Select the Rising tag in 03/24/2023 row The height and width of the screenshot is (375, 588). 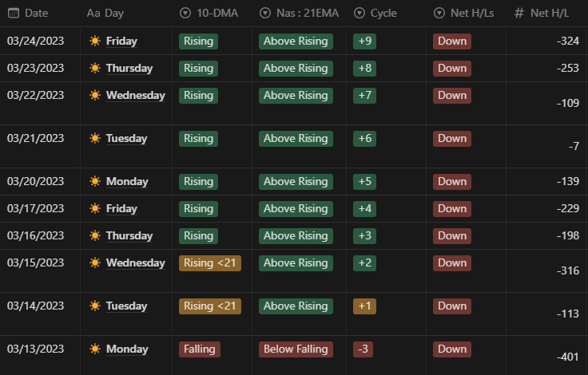[x=198, y=41]
